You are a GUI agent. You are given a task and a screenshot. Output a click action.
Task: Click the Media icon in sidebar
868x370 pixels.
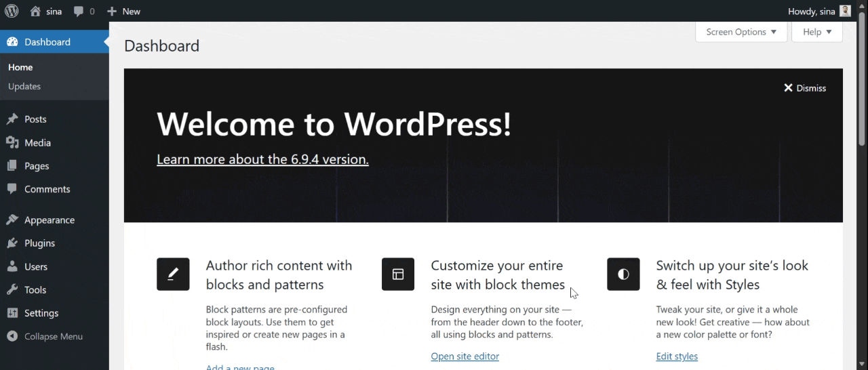(12, 143)
